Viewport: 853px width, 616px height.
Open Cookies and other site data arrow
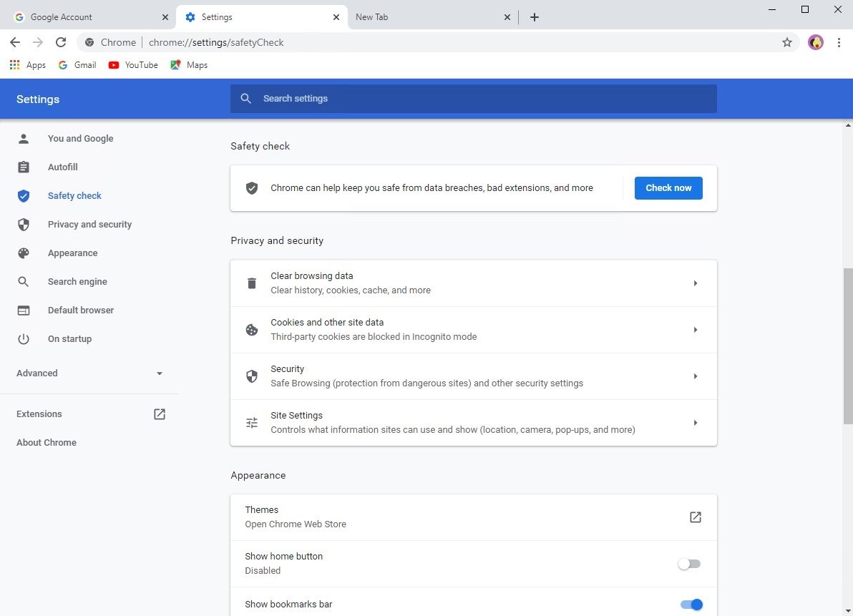[696, 330]
